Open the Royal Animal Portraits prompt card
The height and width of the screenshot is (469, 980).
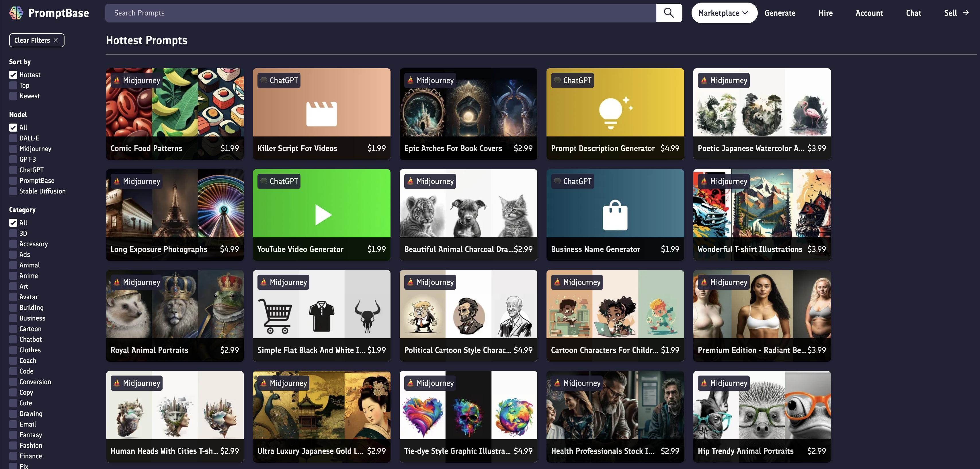coord(175,315)
